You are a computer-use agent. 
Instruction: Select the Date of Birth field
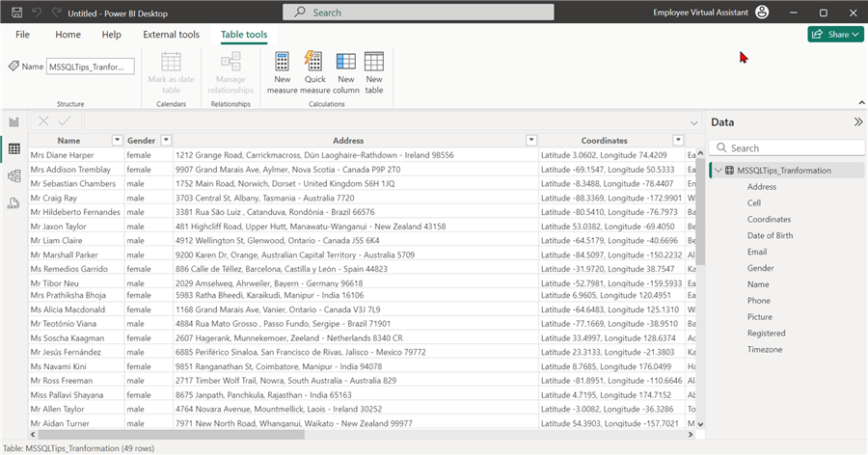pos(770,235)
